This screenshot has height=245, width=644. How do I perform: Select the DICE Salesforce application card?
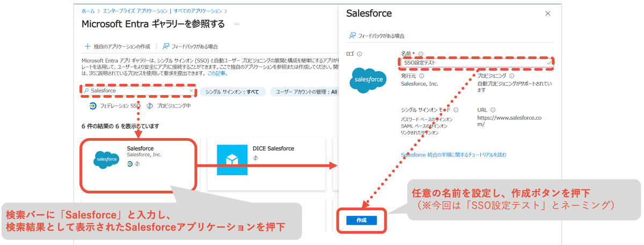266,163
